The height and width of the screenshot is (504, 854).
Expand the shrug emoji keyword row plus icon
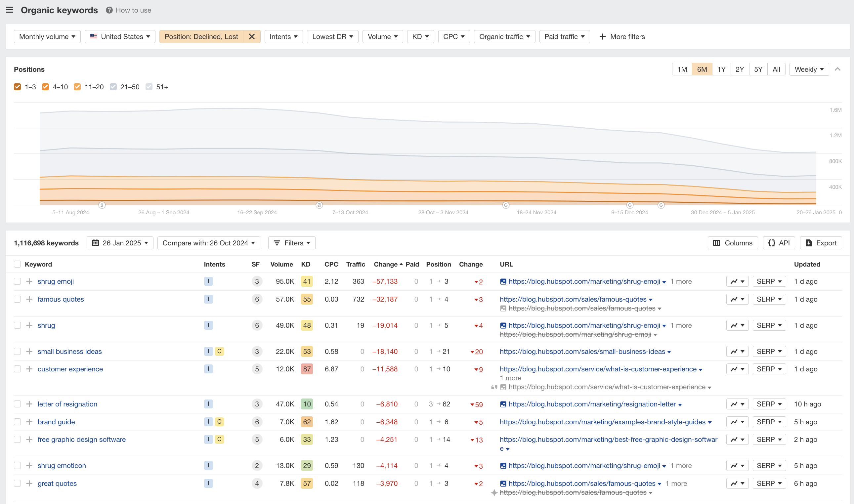click(29, 281)
